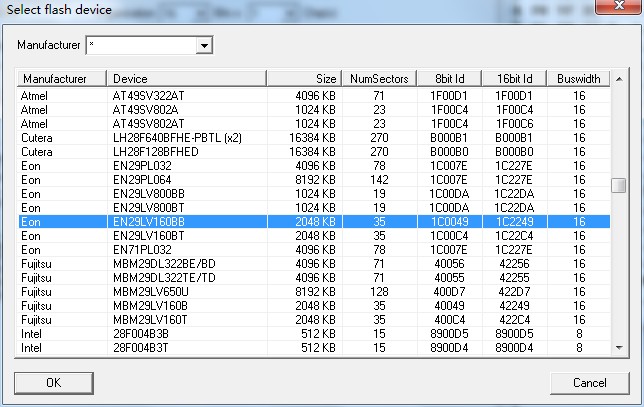The image size is (644, 407).
Task: Select the EN29LV160BT device row
Action: pyautogui.click(x=314, y=236)
